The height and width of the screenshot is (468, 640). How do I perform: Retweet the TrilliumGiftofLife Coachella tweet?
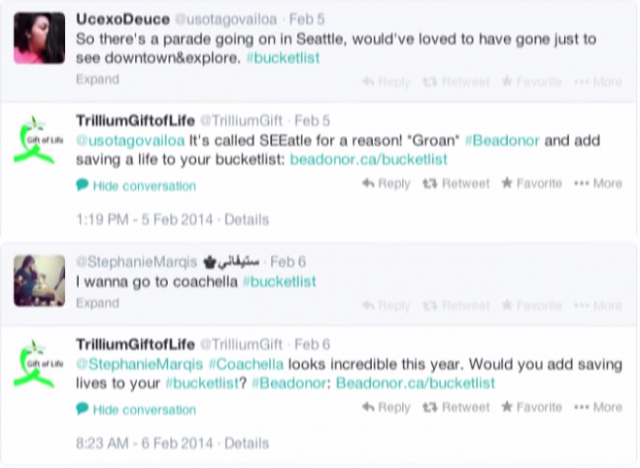tap(456, 408)
